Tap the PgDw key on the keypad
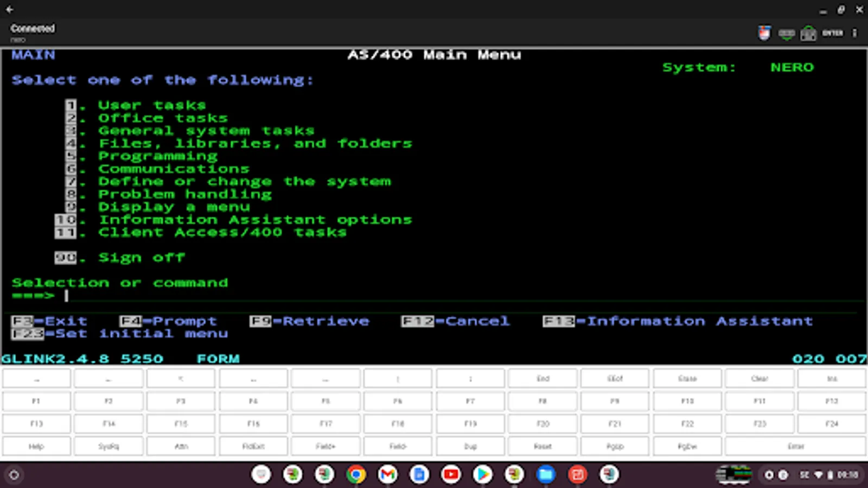This screenshot has width=868, height=488. 687,447
